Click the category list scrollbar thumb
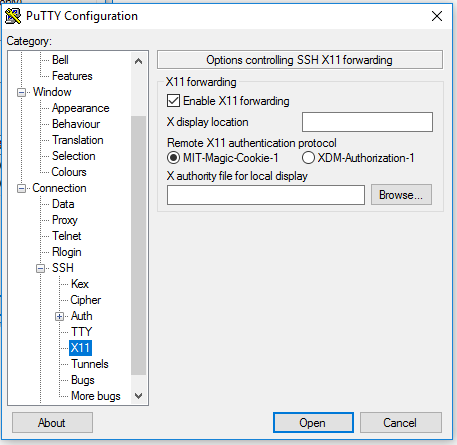Image resolution: width=457 pixels, height=445 pixels. pyautogui.click(x=138, y=245)
